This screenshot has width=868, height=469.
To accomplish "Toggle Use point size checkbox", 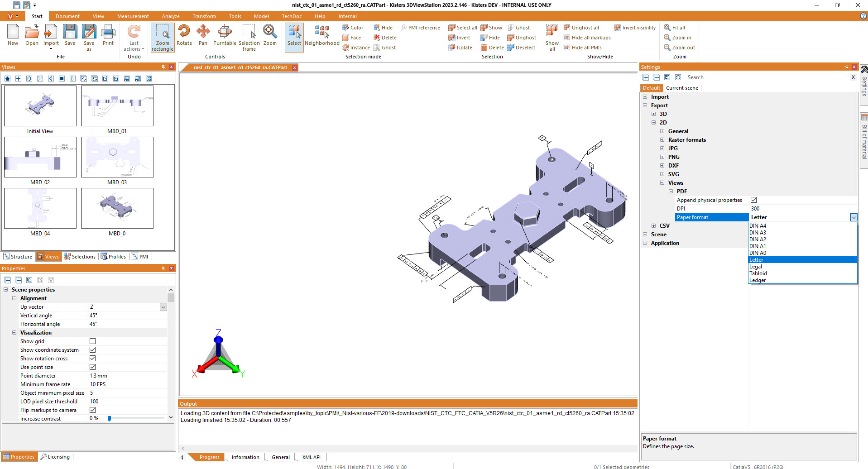I will 92,367.
